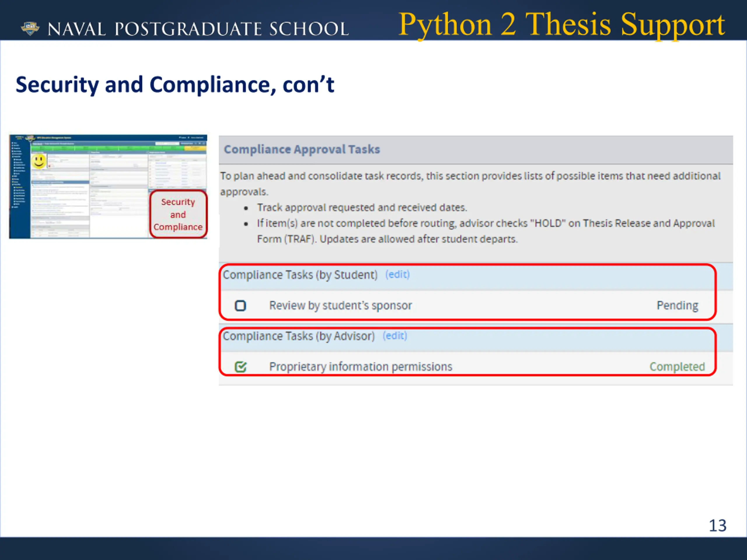The width and height of the screenshot is (747, 560).
Task: Click the Compliance Tasks (by Advisor) heading
Action: [x=299, y=336]
